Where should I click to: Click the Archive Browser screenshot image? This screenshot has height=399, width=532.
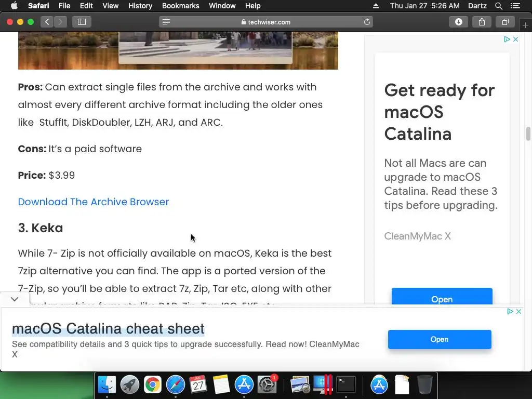point(178,50)
